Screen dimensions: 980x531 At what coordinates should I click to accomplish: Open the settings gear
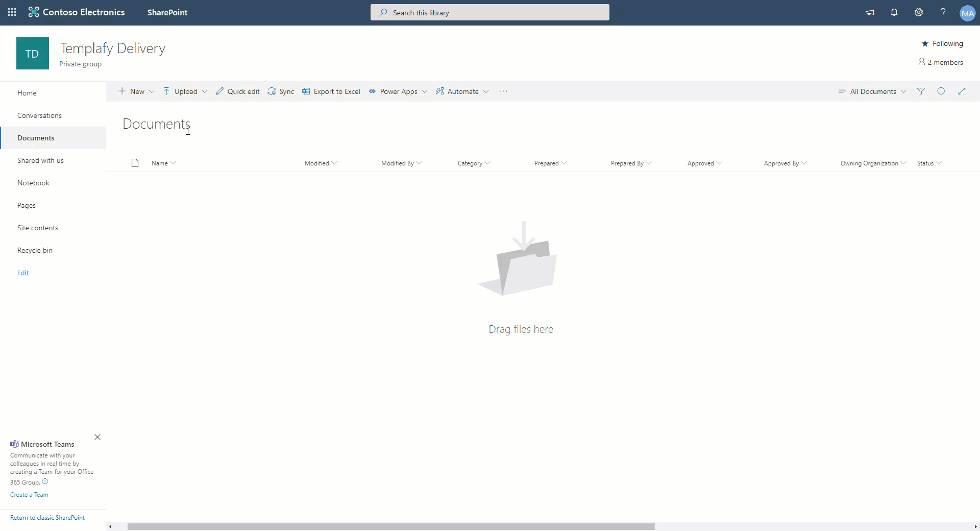pyautogui.click(x=919, y=12)
